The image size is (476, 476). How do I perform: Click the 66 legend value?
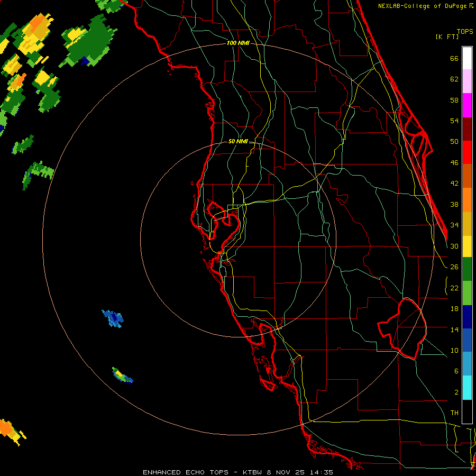[454, 59]
